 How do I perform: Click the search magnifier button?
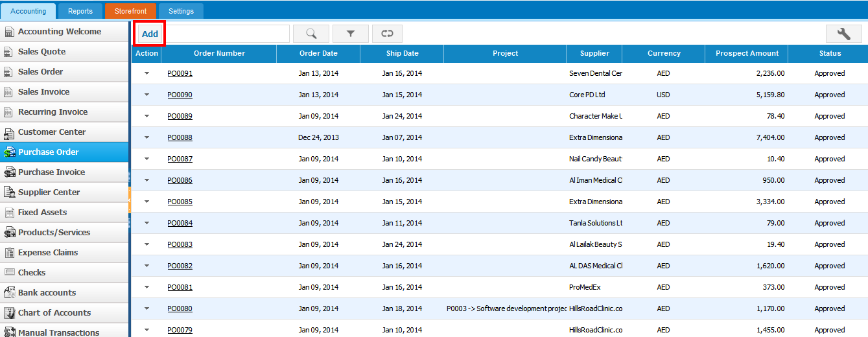point(311,34)
